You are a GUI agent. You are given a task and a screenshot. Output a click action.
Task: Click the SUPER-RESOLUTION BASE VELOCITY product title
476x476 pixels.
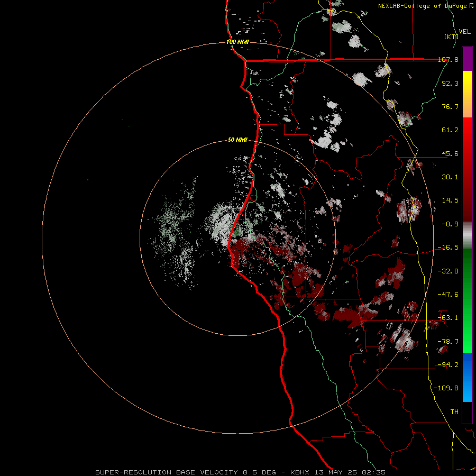167,472
